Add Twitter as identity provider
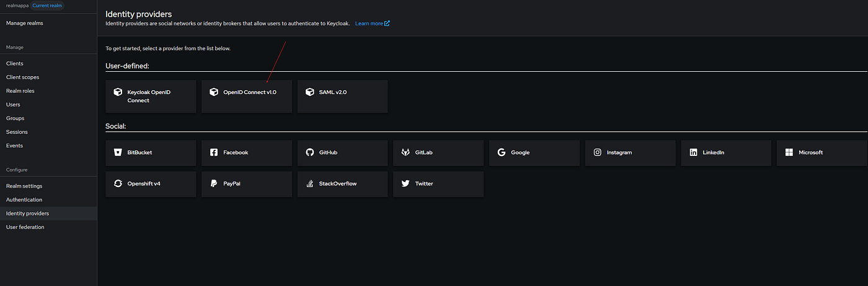This screenshot has height=286, width=868. (x=438, y=184)
